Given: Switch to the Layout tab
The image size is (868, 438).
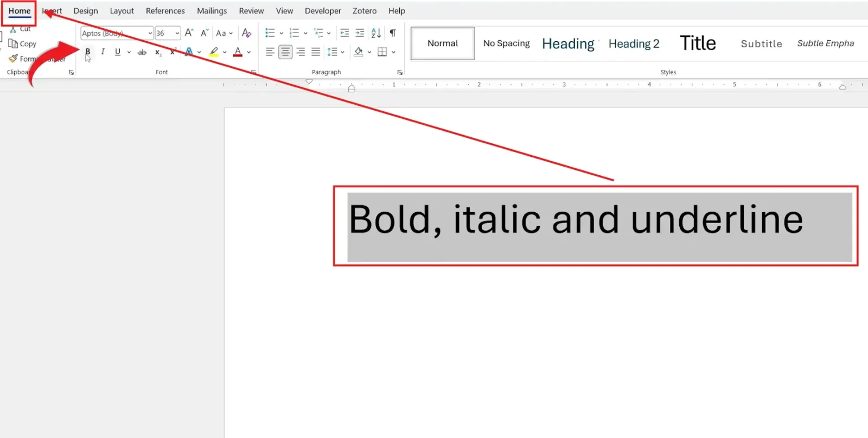Looking at the screenshot, I should coord(122,11).
